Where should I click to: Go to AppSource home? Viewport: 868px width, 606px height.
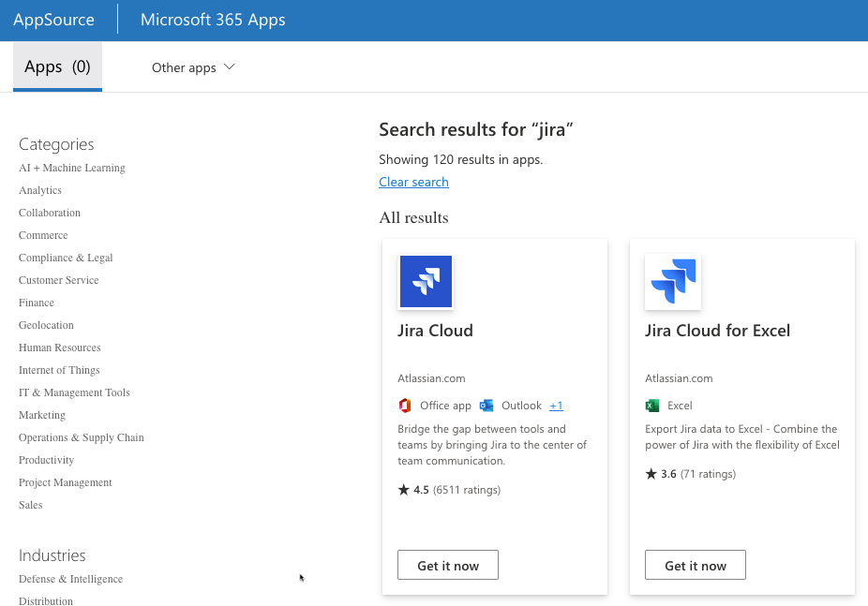click(53, 20)
